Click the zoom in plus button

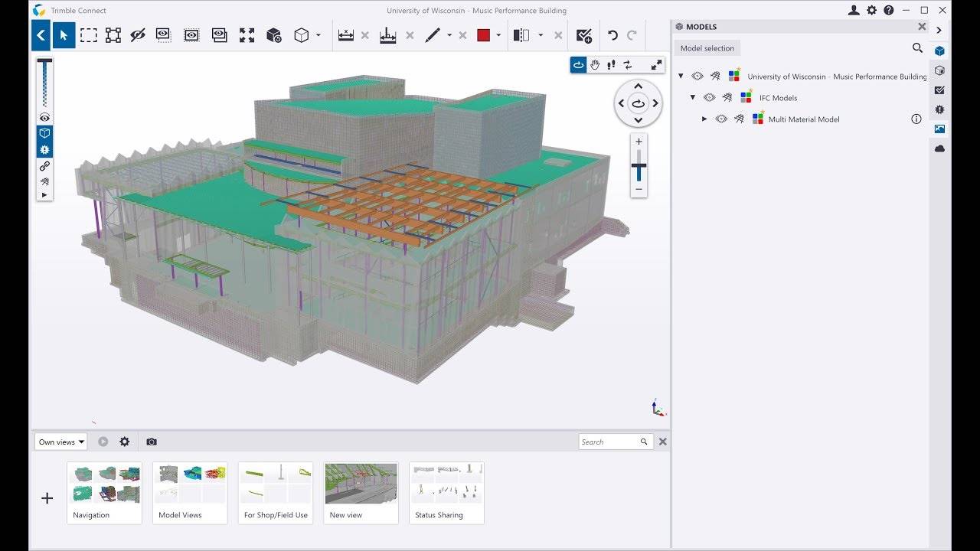tap(639, 142)
